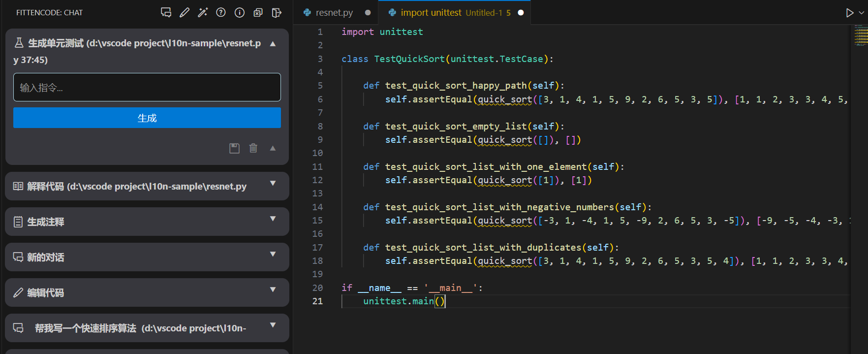The height and width of the screenshot is (354, 868).
Task: Click the logout door-arrow icon
Action: pyautogui.click(x=277, y=13)
